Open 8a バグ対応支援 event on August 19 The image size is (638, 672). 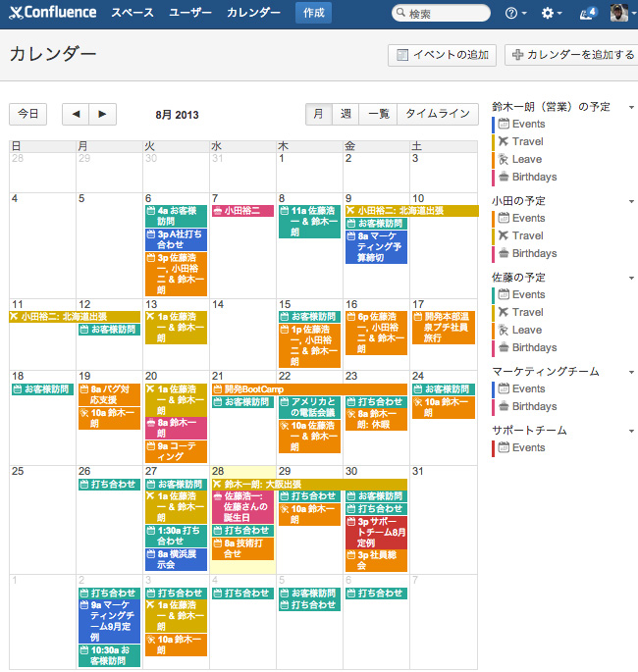[109, 394]
